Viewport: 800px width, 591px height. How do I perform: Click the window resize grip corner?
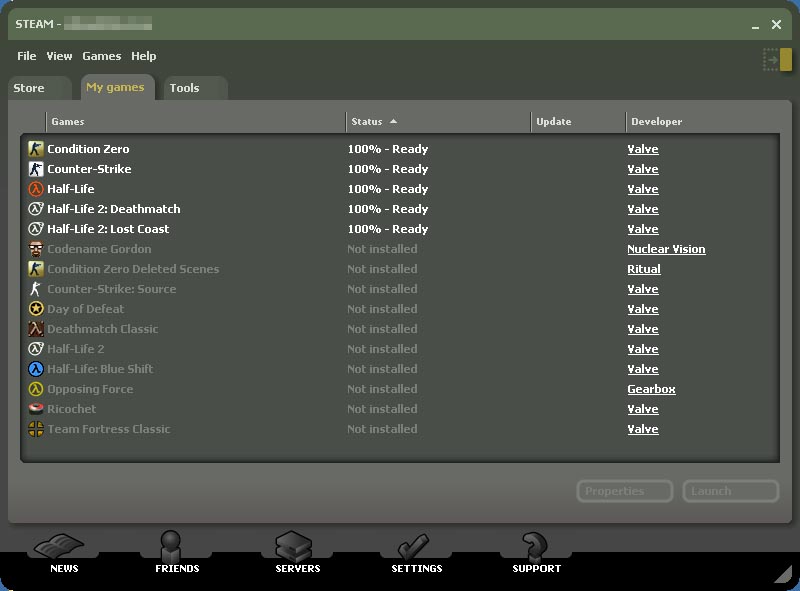pyautogui.click(x=783, y=574)
